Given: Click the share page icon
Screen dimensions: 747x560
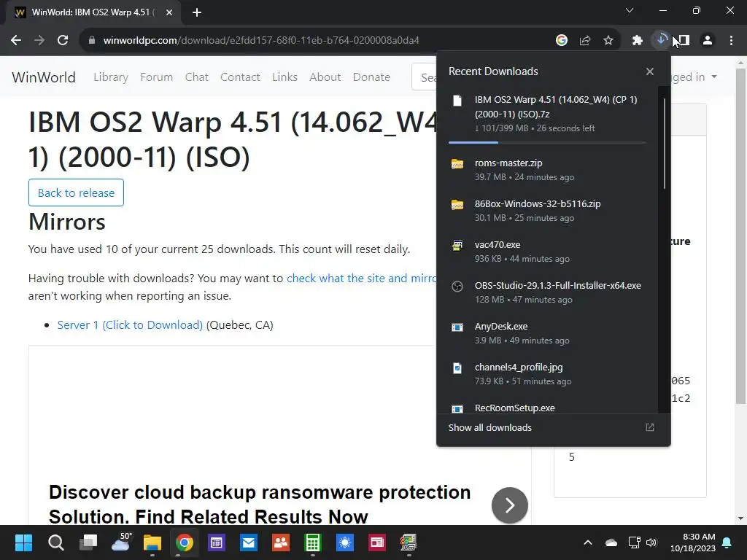Looking at the screenshot, I should 585,41.
